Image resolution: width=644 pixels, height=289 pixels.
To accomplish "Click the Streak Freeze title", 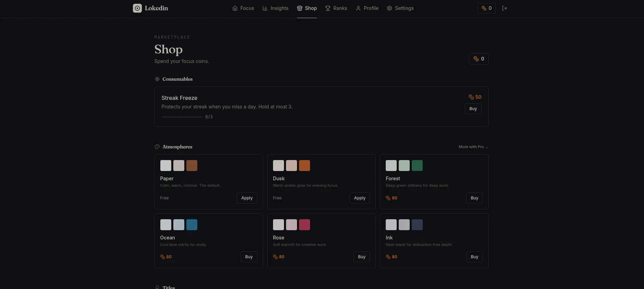I will pyautogui.click(x=179, y=98).
